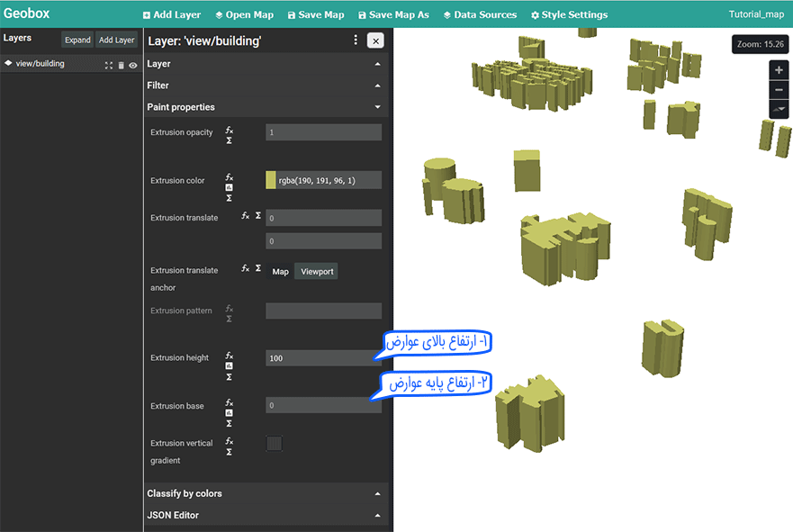The height and width of the screenshot is (532, 793).
Task: Open Style Settings from top bar
Action: point(569,14)
